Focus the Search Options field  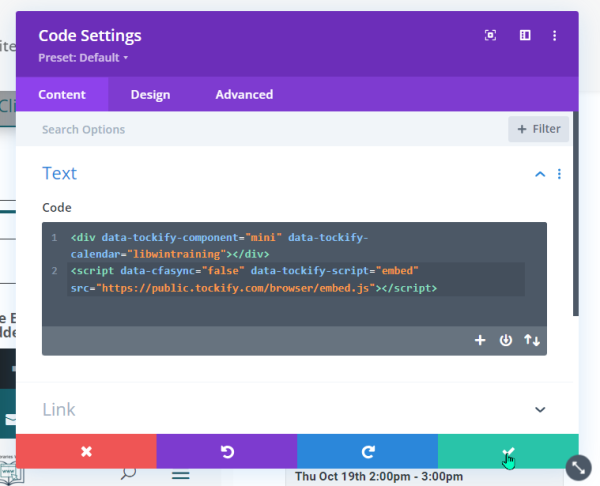(x=260, y=129)
